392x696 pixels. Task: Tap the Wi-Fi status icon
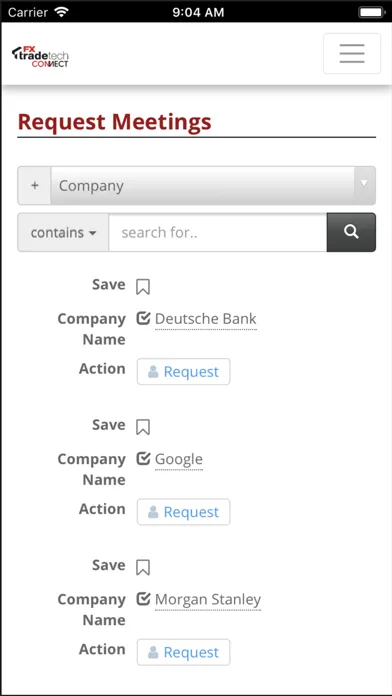[x=61, y=12]
